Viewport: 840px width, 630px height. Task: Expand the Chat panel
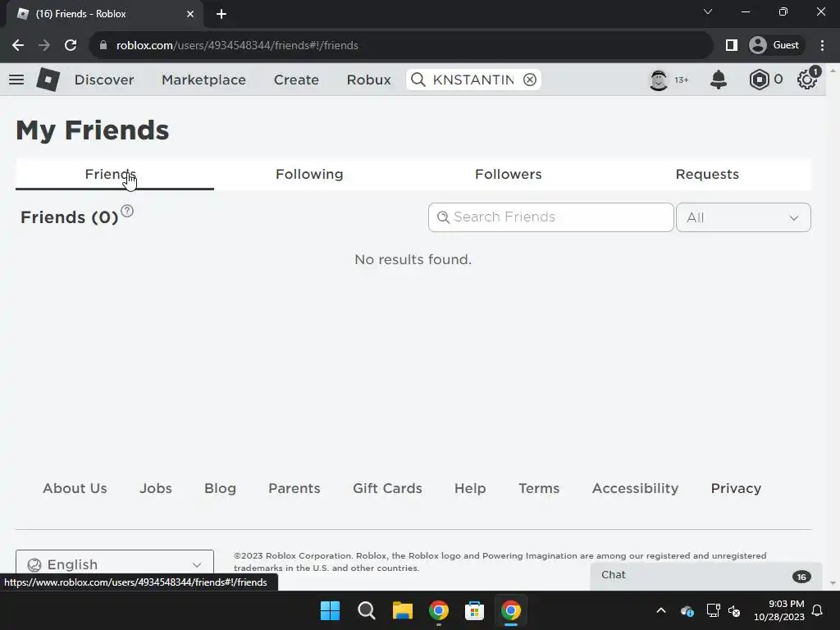pos(706,576)
